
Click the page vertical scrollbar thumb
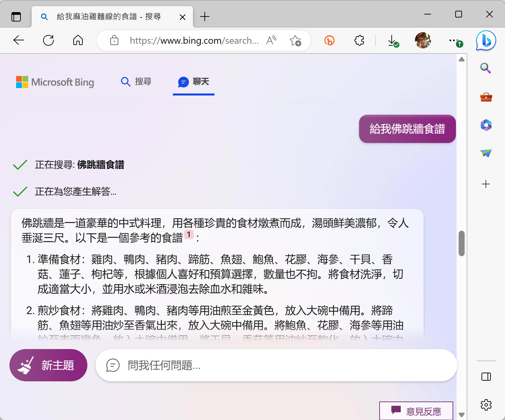click(x=462, y=243)
